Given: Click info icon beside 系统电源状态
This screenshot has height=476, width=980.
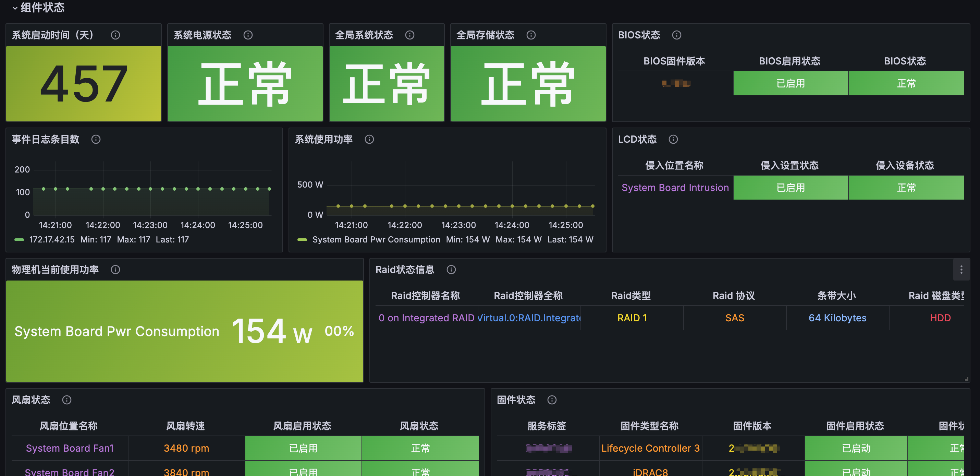Looking at the screenshot, I should [248, 35].
